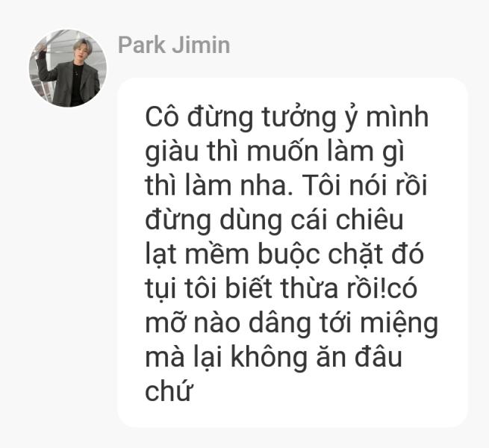Screen dimensions: 489x448
Task: Click the word "mình" ending first line
Action: click(396, 116)
